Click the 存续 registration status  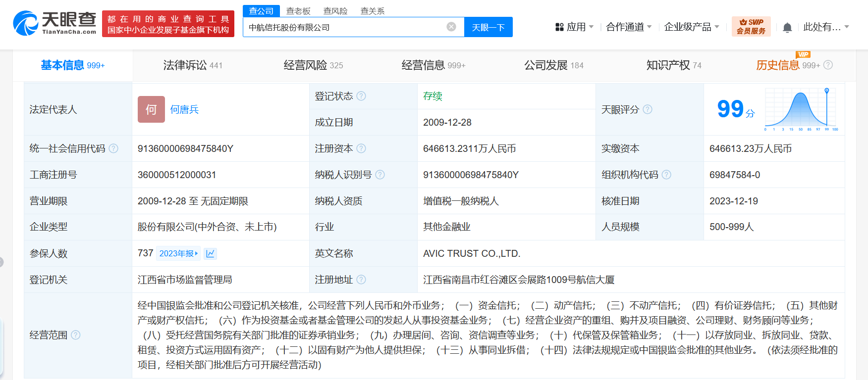(x=433, y=96)
